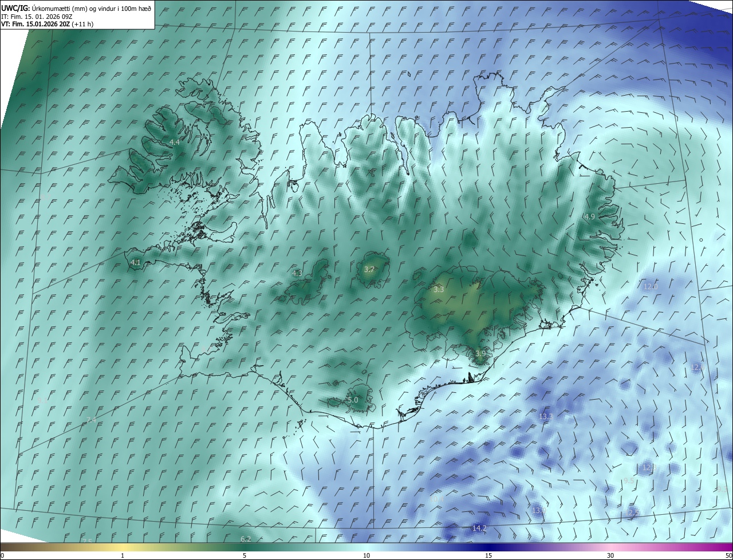The height and width of the screenshot is (560, 733).
Task: Click the 4.3 value on the Langjökull glacier
Action: coord(297,274)
